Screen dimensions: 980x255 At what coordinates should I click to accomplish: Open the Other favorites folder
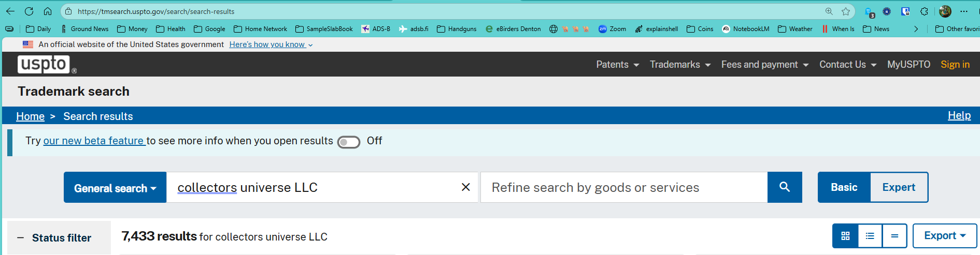click(x=957, y=29)
